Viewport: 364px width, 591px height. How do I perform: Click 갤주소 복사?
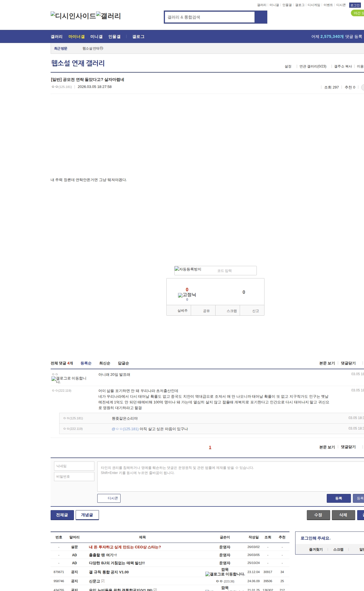pyautogui.click(x=343, y=66)
